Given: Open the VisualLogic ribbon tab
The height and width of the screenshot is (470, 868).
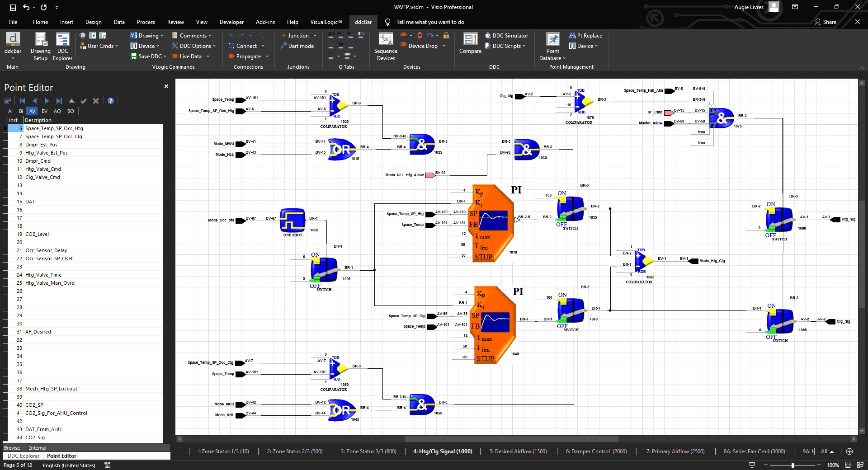Looking at the screenshot, I should pyautogui.click(x=326, y=22).
